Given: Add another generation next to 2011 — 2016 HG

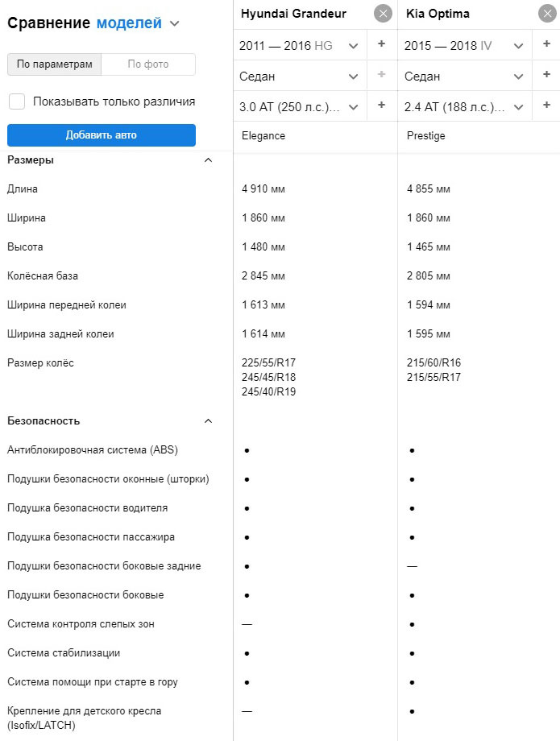Looking at the screenshot, I should tap(382, 44).
